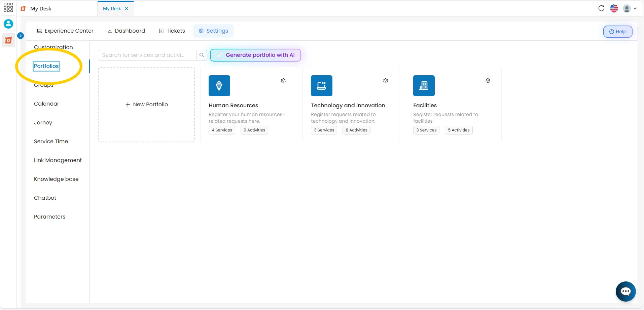Screen dimensions: 644x310
Task: Click the Facilities building icon
Action: (424, 86)
